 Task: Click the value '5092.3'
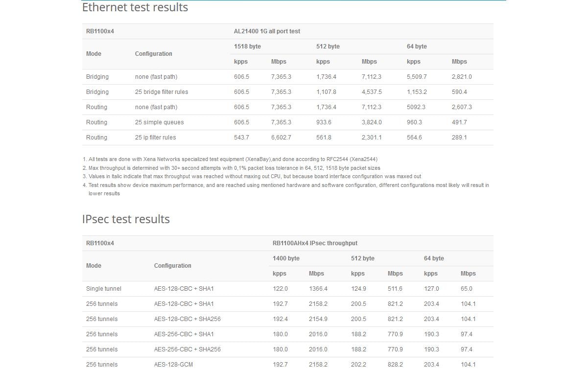[x=416, y=107]
